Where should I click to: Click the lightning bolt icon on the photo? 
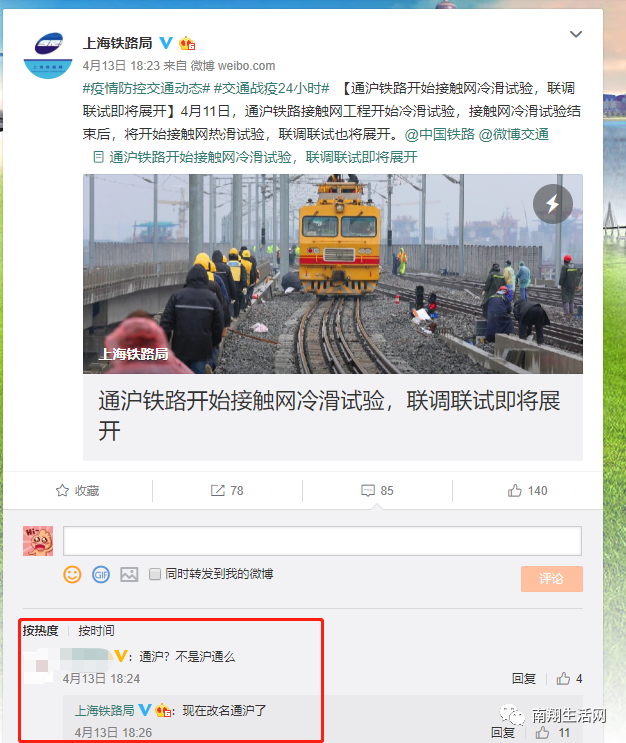(x=553, y=204)
